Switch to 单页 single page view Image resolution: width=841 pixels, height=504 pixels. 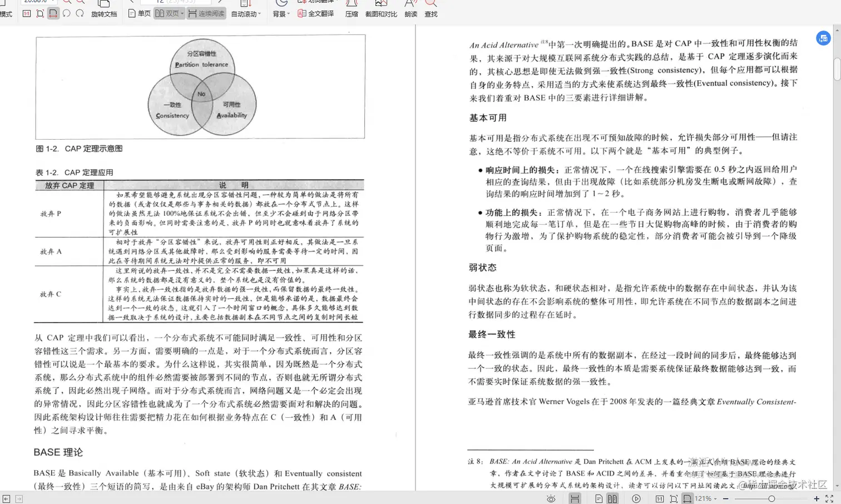click(x=139, y=13)
